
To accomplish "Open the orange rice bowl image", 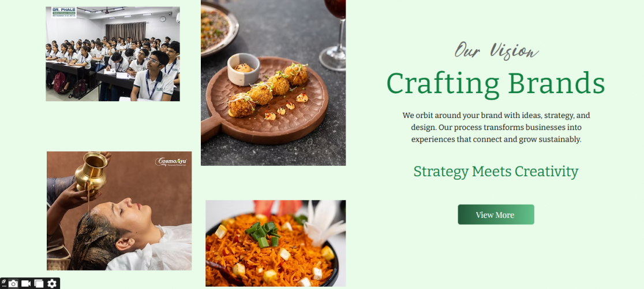I will [276, 243].
